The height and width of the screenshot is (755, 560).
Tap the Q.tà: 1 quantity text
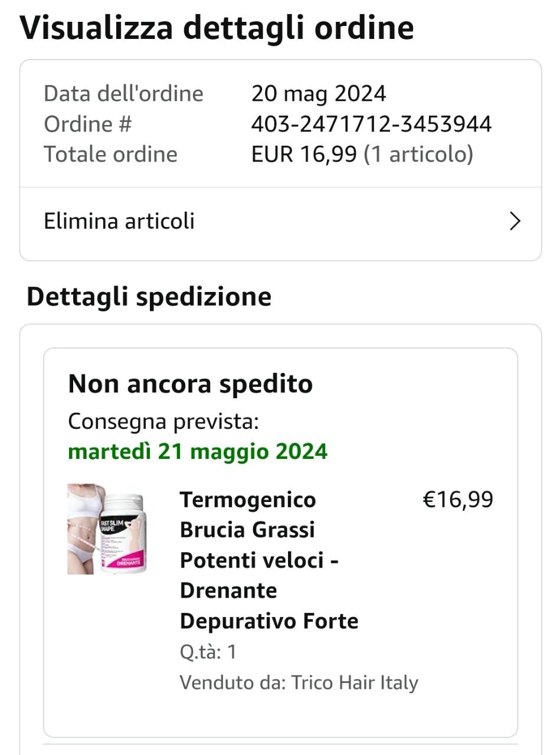pos(208,652)
